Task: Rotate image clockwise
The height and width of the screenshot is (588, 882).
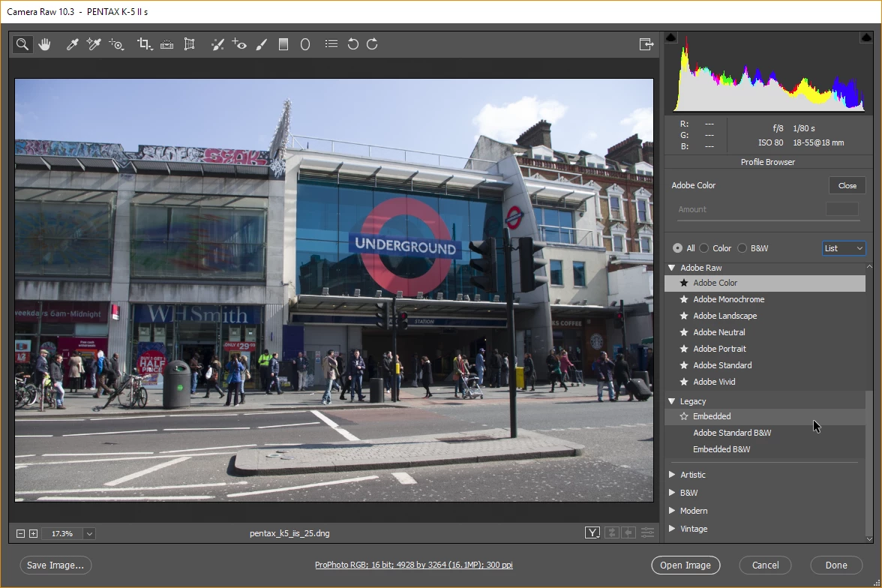Action: click(x=372, y=44)
